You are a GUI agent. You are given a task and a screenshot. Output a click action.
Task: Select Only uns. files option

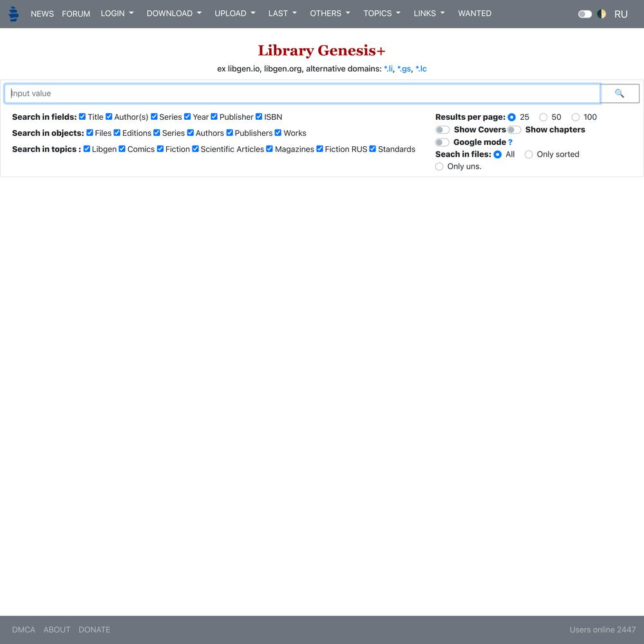click(439, 166)
